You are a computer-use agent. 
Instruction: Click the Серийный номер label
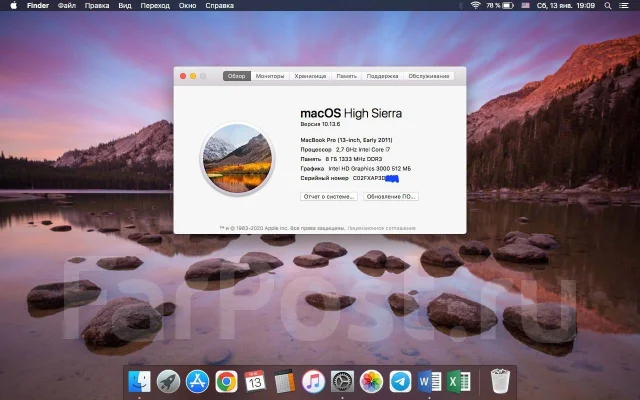(x=324, y=178)
